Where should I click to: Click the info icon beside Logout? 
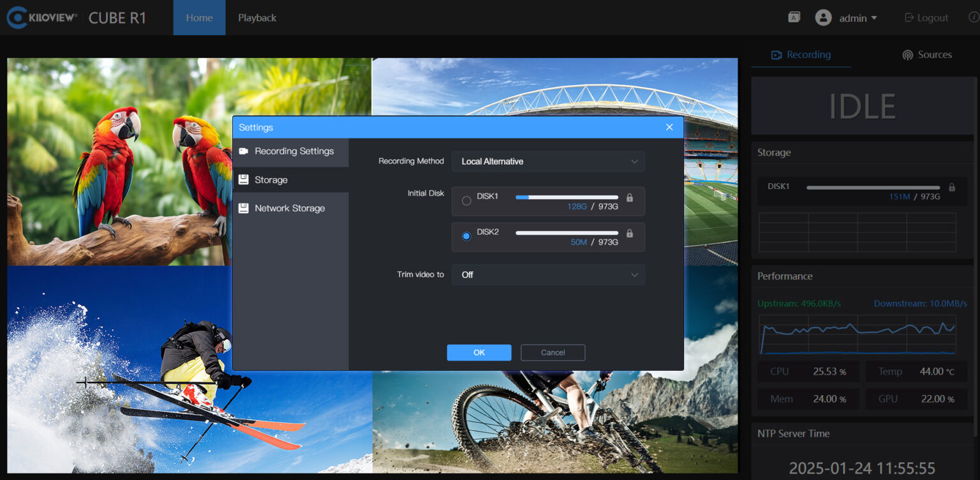coord(974,17)
